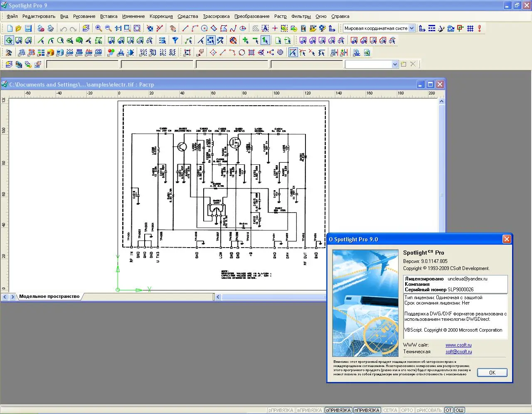Click the green plus add-to-selection icon
Image resolution: width=532 pixels, height=414 pixels.
246,40
